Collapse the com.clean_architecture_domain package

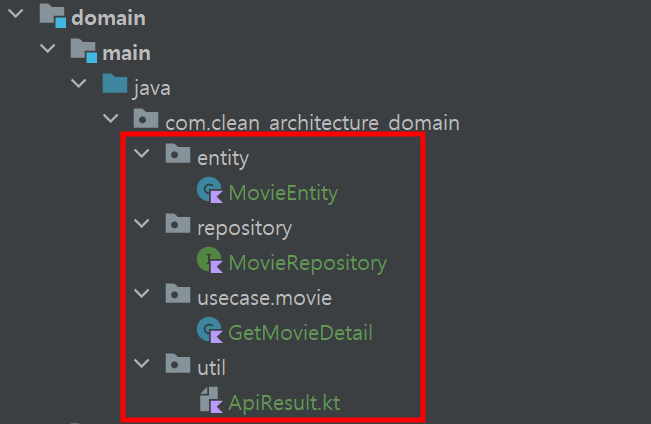click(x=110, y=118)
